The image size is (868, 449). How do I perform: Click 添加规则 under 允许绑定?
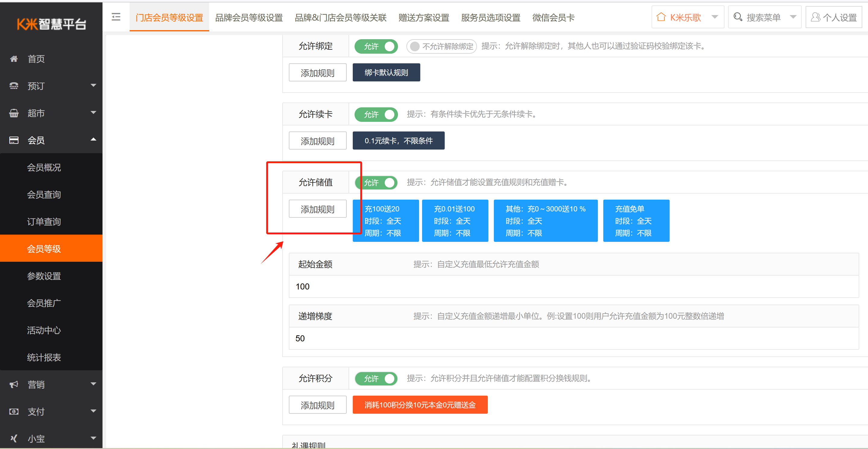[317, 72]
